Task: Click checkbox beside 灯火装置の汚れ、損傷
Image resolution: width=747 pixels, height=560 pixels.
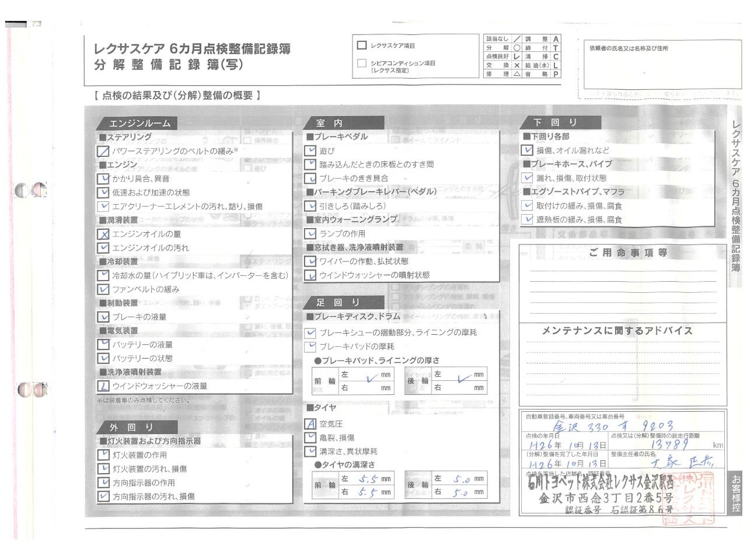Action: point(103,469)
